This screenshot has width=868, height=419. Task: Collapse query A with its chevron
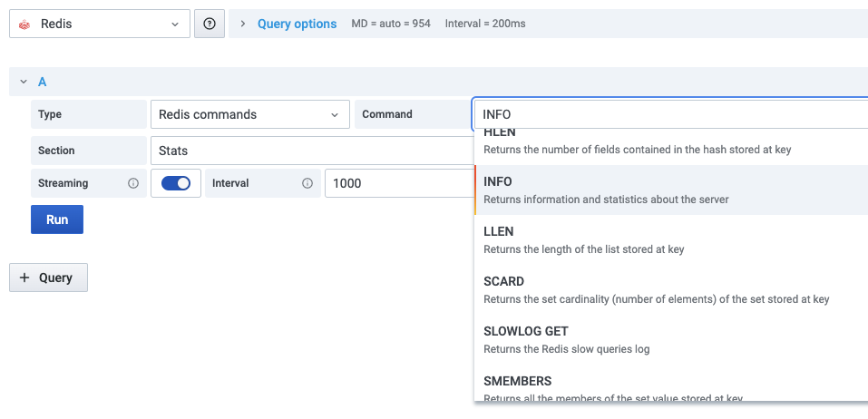point(24,82)
